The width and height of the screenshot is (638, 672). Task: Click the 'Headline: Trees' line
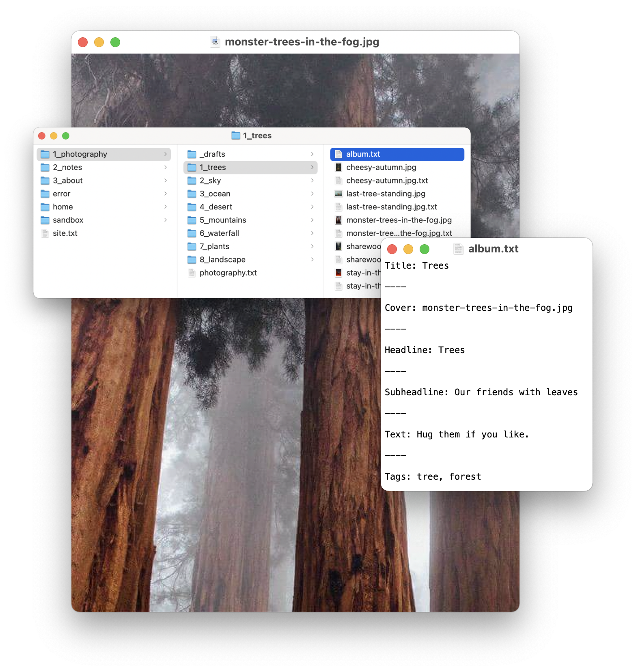(x=425, y=350)
